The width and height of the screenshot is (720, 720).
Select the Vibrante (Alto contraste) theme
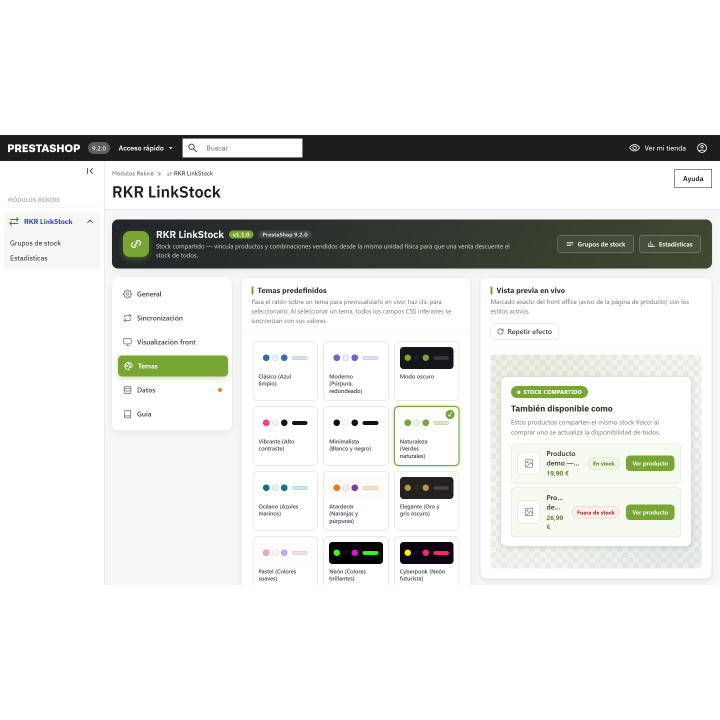285,436
